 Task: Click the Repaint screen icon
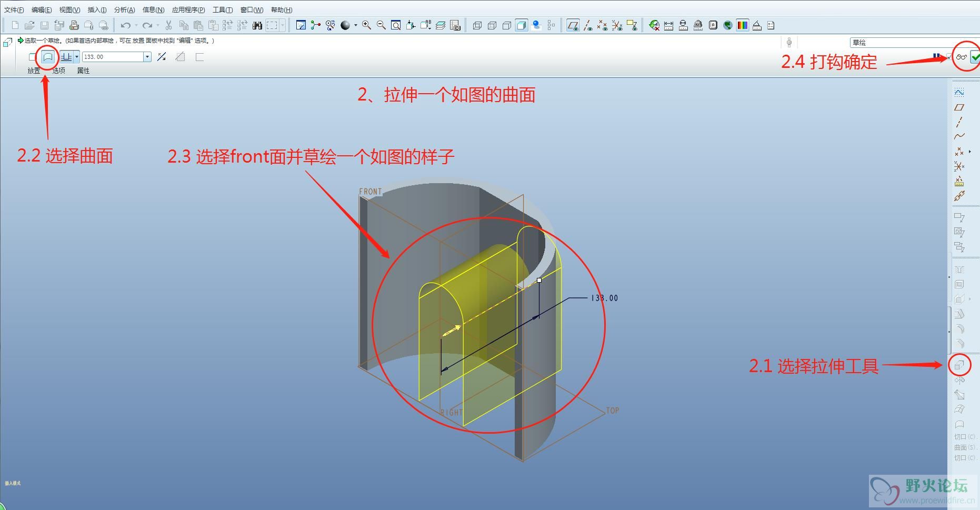pos(301,25)
